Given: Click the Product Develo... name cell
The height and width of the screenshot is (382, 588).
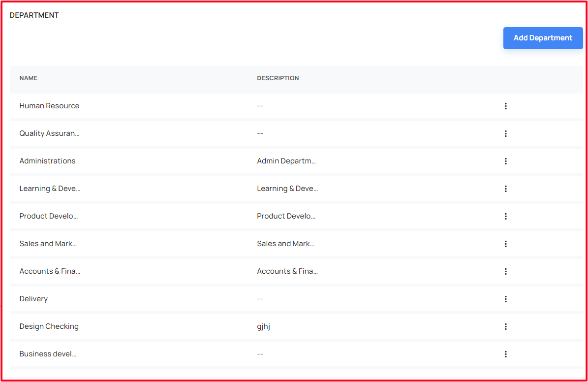Looking at the screenshot, I should [x=48, y=216].
